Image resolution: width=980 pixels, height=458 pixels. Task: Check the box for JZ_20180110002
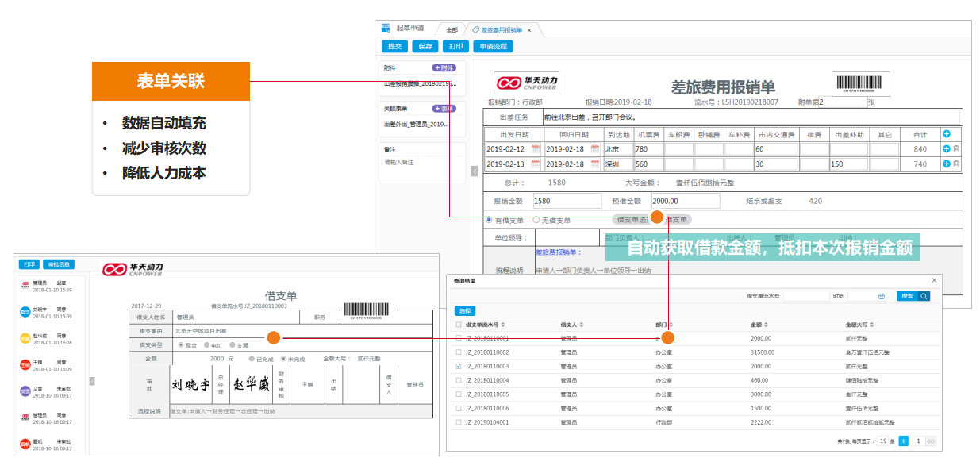(x=459, y=352)
